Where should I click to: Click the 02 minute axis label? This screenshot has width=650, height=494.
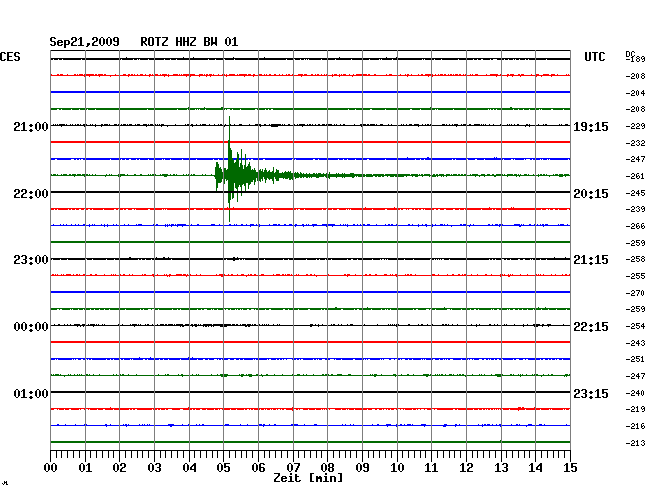click(119, 467)
